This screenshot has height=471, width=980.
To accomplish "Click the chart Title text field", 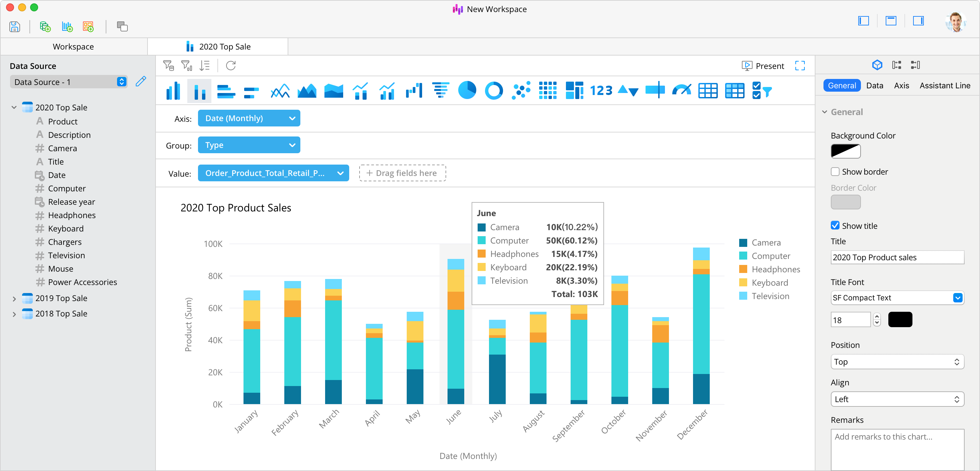I will point(897,257).
